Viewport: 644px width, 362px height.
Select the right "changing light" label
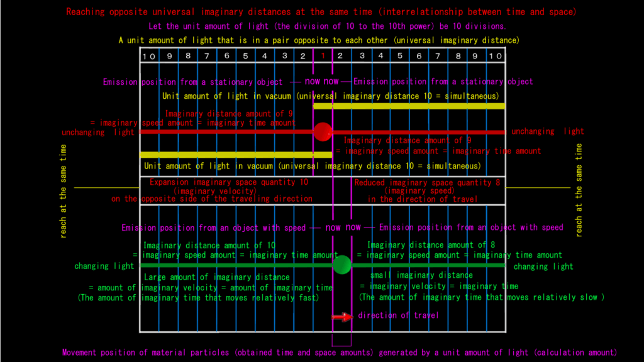(x=543, y=266)
